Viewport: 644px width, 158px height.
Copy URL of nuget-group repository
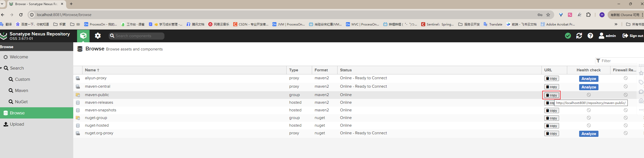pos(551,118)
